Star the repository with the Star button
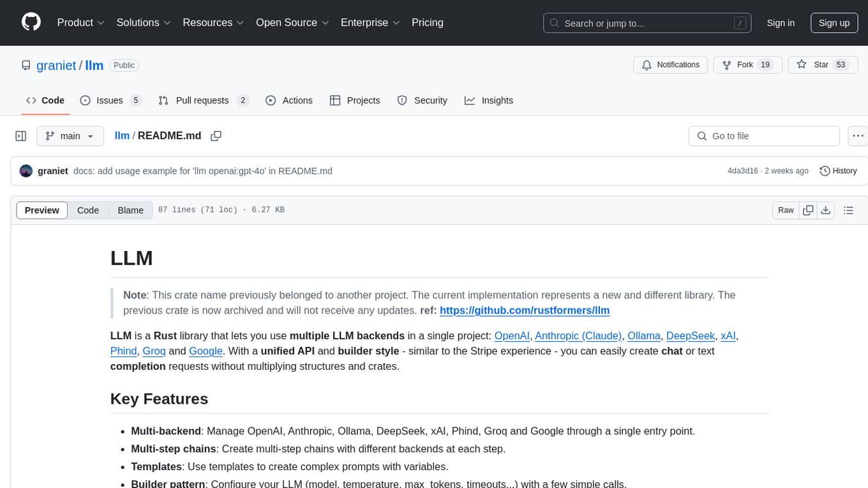 point(823,65)
